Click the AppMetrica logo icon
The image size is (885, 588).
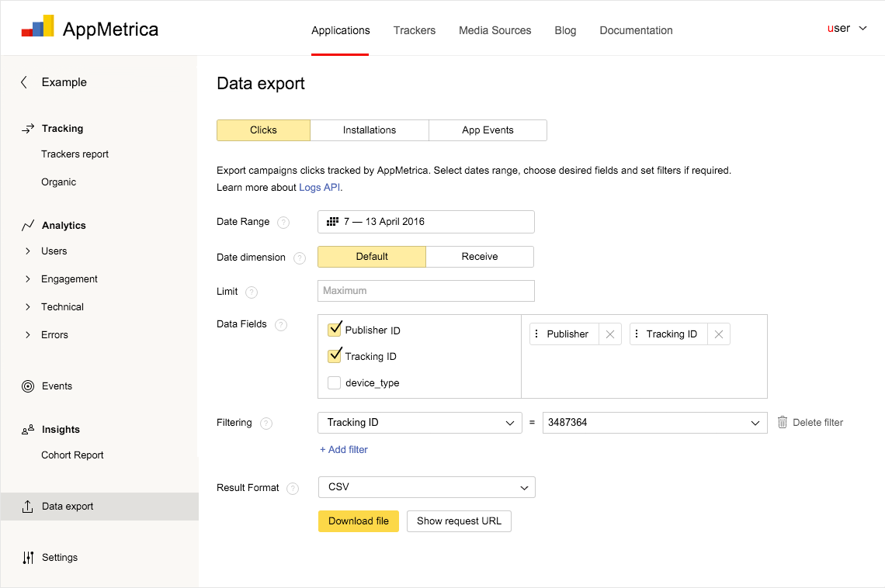(37, 27)
